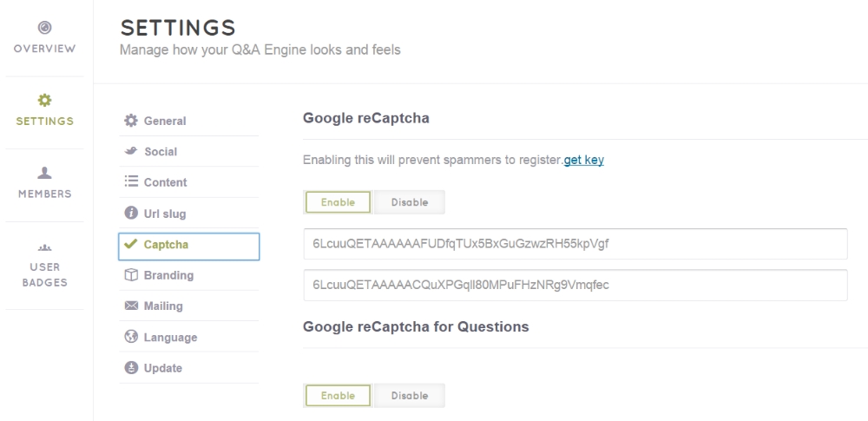This screenshot has height=421, width=868.
Task: Select the Captcha settings tab
Action: [x=188, y=245]
